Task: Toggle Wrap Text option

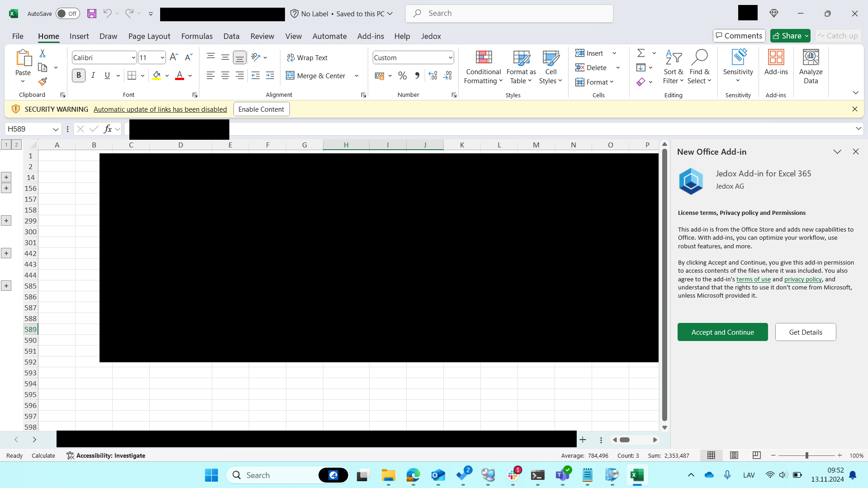Action: click(x=307, y=57)
